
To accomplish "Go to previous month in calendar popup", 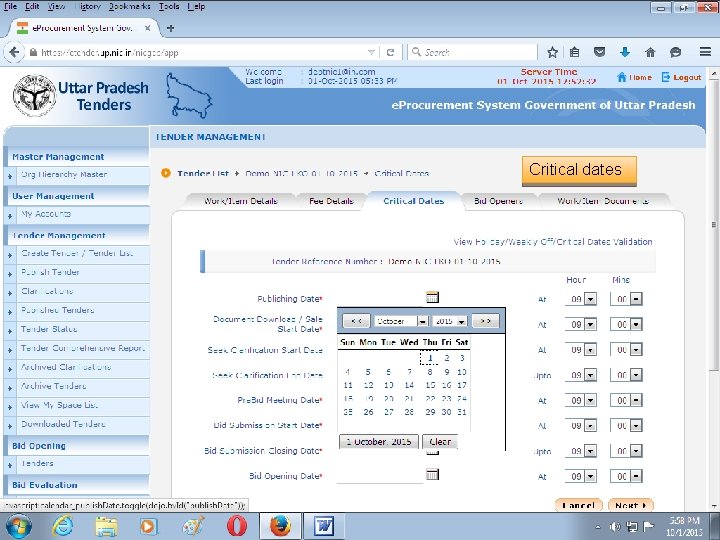I will coord(356,321).
